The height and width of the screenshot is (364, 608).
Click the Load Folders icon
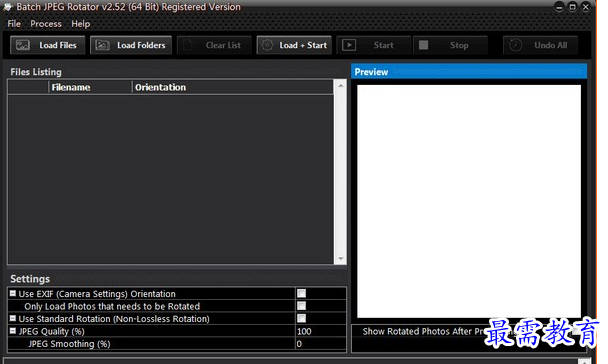tap(103, 45)
